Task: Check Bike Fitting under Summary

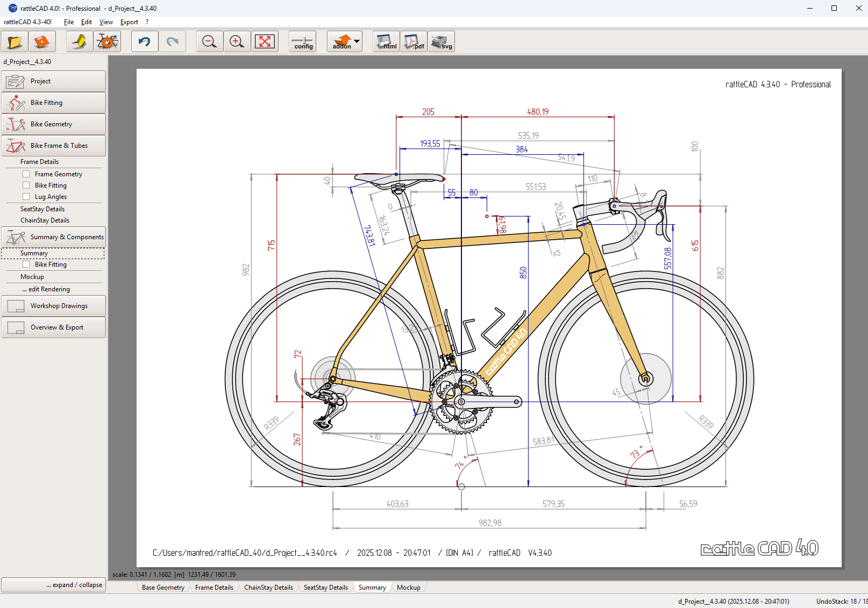Action: tap(26, 264)
